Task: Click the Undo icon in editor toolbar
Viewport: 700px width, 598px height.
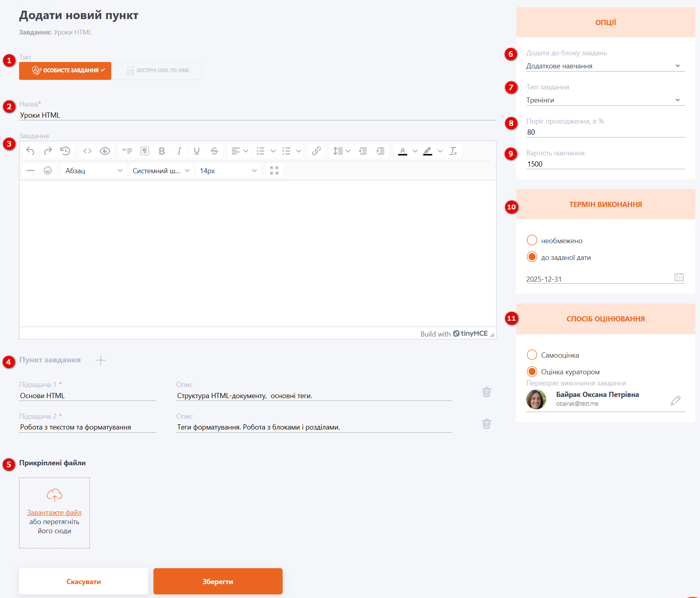Action: point(30,151)
